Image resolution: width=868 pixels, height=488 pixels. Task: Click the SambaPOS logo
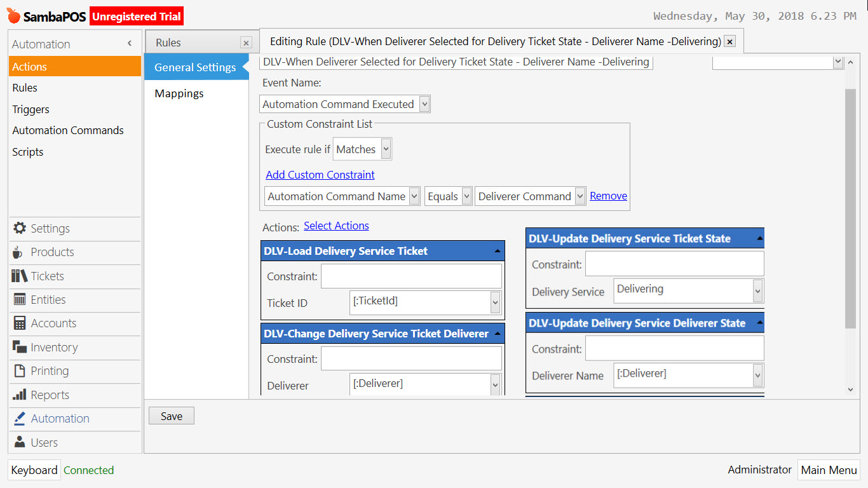[x=14, y=15]
